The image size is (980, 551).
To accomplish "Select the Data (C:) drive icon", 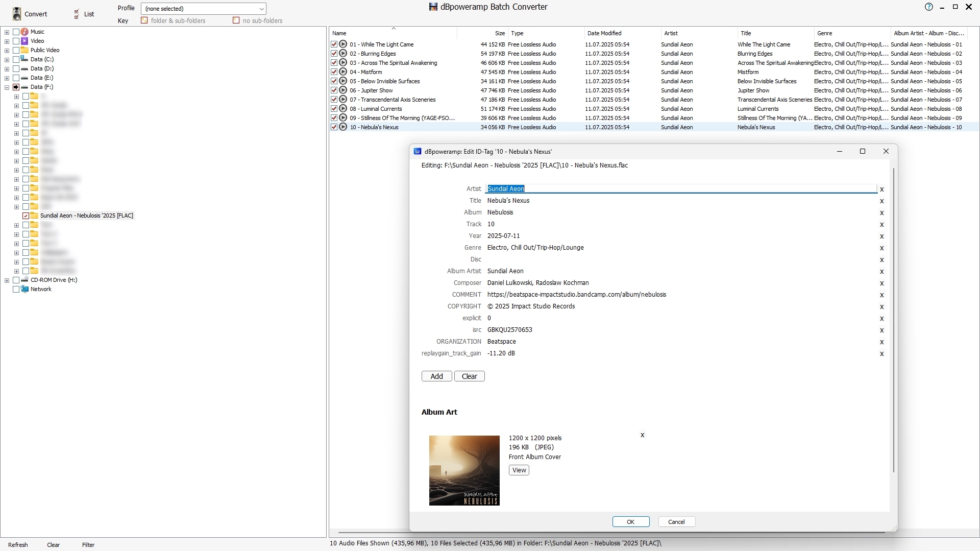I will point(24,59).
